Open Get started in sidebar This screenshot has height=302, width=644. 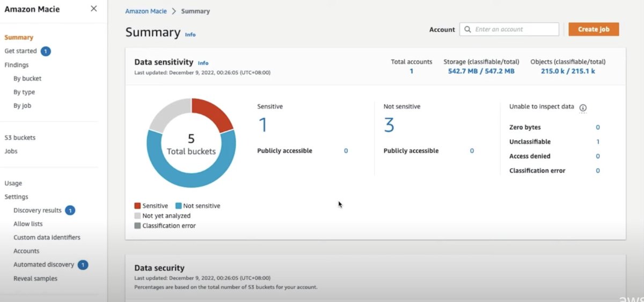tap(20, 51)
